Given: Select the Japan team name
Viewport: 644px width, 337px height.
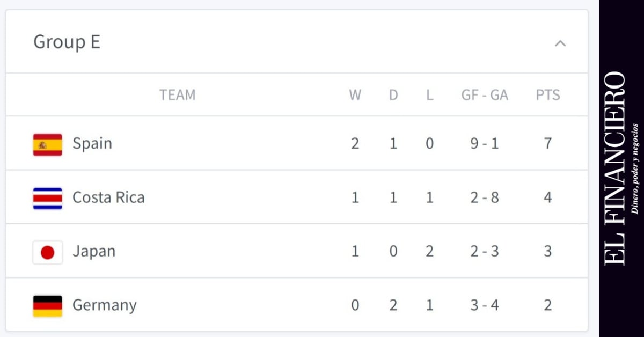Looking at the screenshot, I should point(94,252).
